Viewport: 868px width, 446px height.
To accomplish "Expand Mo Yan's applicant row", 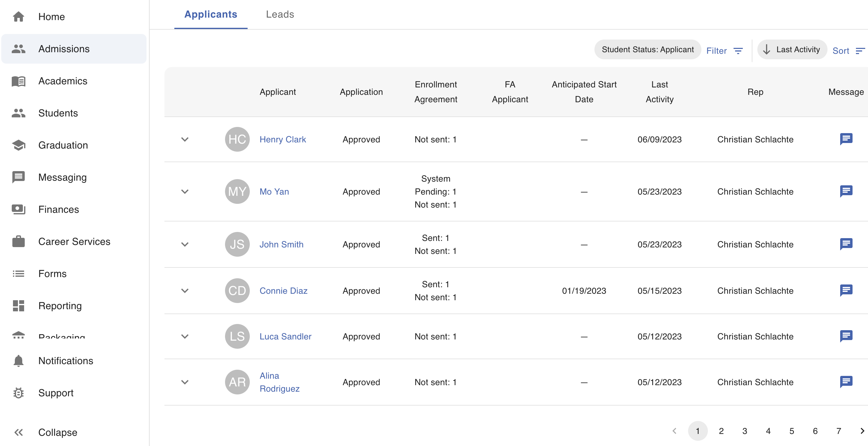I will [185, 191].
